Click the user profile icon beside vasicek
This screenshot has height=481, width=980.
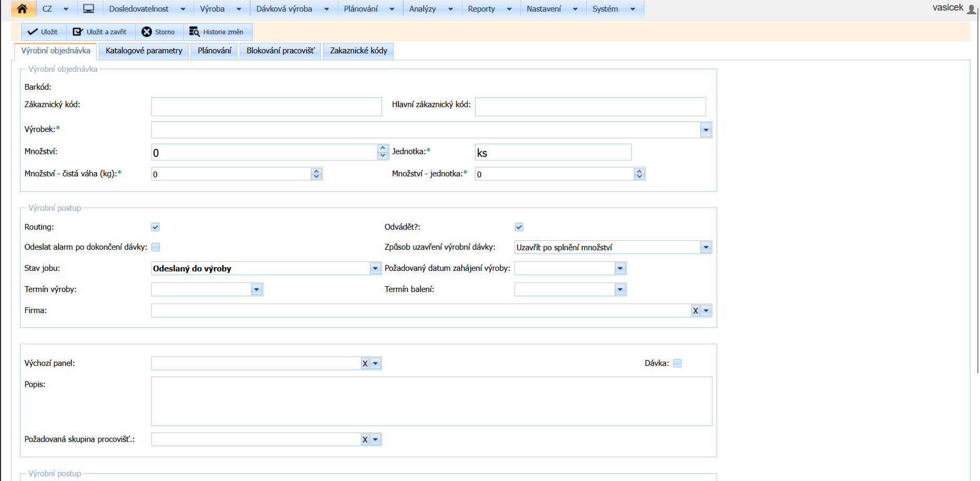[971, 9]
